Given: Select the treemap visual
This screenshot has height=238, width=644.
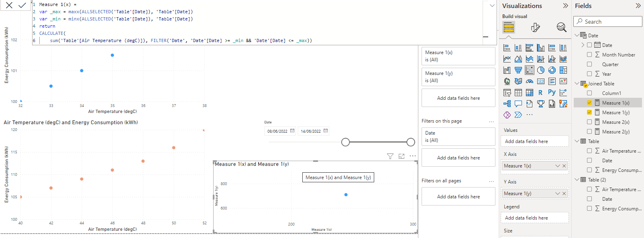Looking at the screenshot, I should [x=563, y=70].
